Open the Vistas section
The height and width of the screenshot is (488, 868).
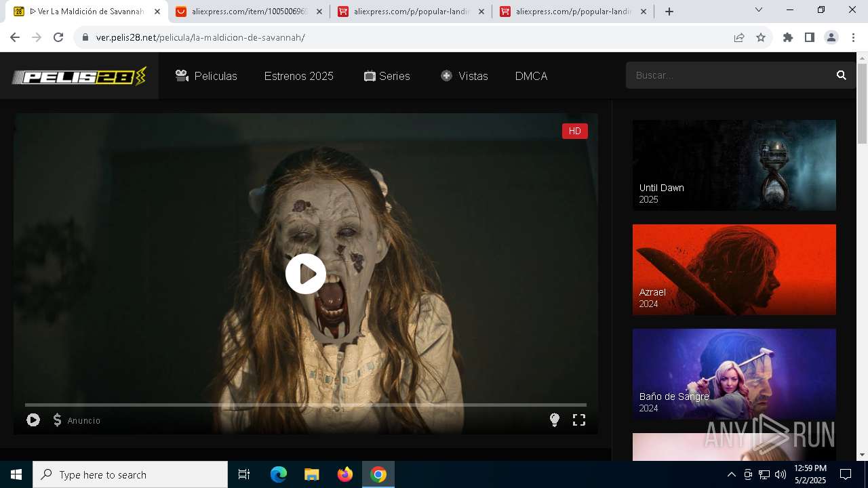(x=465, y=76)
